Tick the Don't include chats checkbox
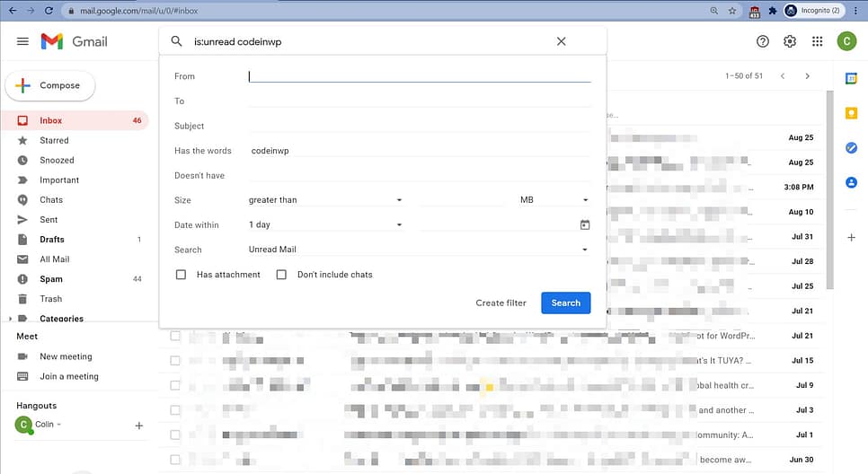The image size is (868, 474). pyautogui.click(x=281, y=275)
